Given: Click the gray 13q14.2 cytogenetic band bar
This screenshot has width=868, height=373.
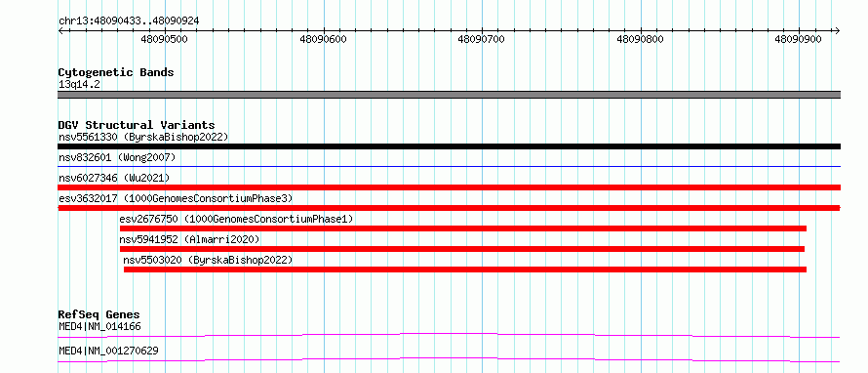Looking at the screenshot, I should [449, 95].
